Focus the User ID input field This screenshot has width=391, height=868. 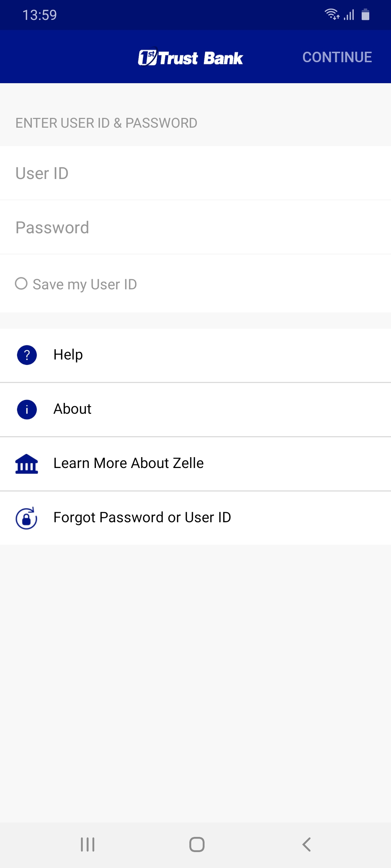[x=195, y=173]
